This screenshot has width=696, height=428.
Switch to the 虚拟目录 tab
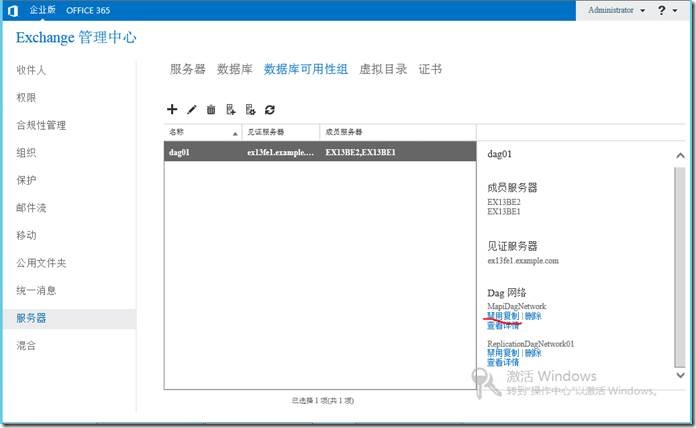coord(383,69)
